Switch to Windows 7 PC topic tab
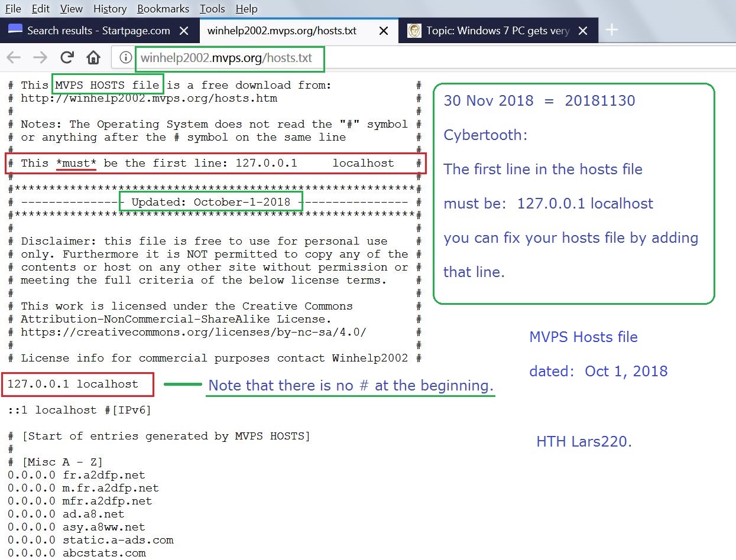 tap(497, 31)
